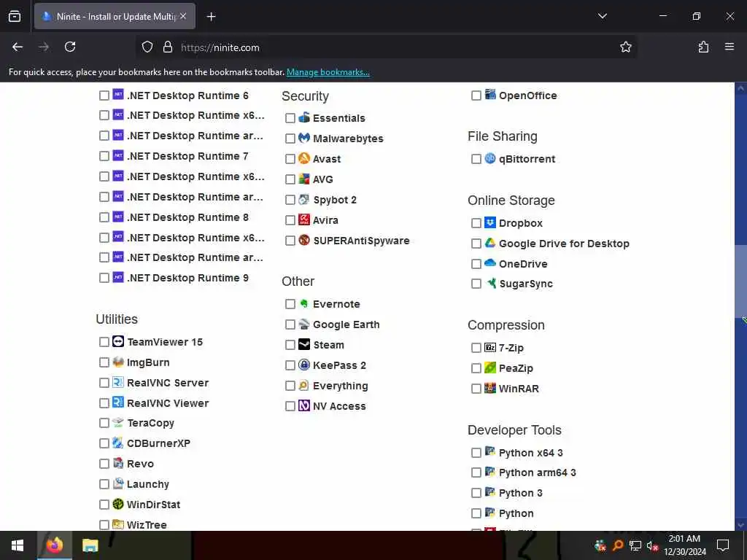Click the taskbar clock showing 2:01 AM
Image resolution: width=747 pixels, height=560 pixels.
[x=684, y=545]
